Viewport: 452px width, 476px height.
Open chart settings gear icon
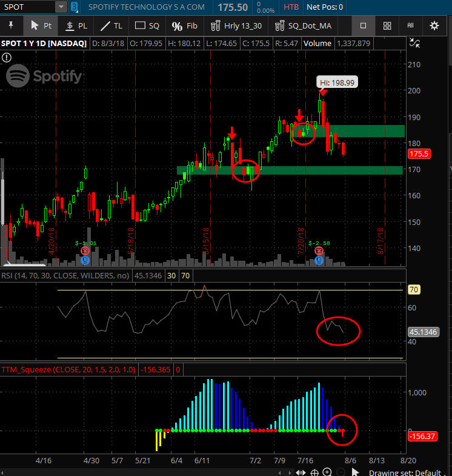434,26
